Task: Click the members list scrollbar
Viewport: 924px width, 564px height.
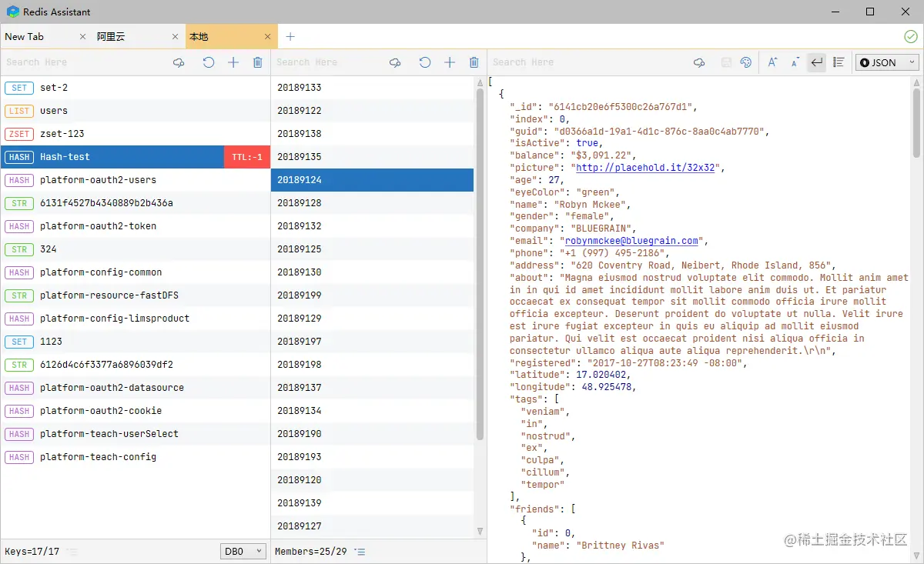Action: (480, 263)
